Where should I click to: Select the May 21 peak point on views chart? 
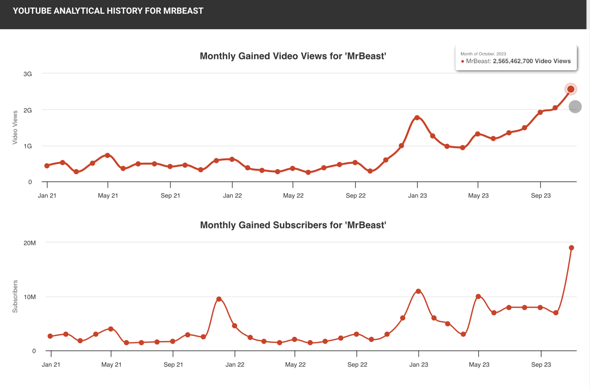(108, 155)
